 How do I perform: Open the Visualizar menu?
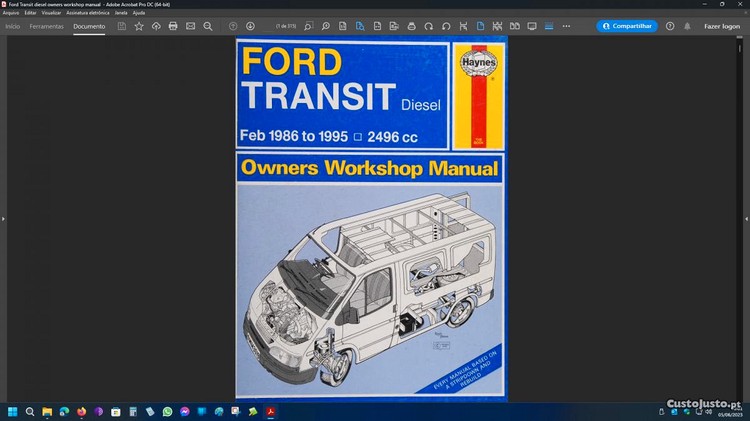(52, 13)
